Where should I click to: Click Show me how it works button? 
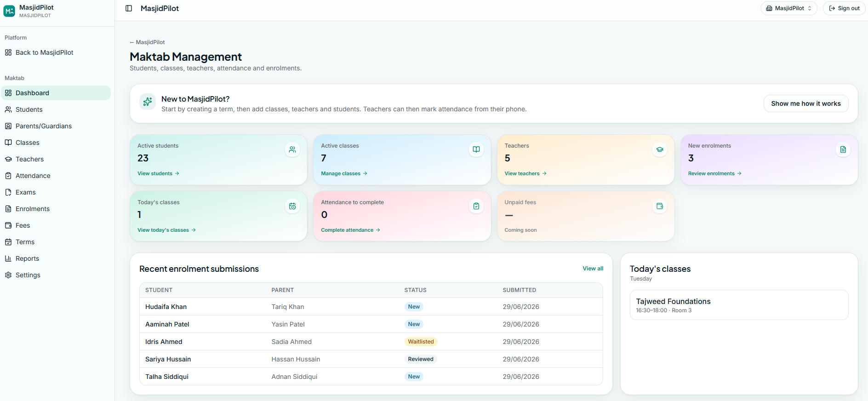pyautogui.click(x=806, y=103)
